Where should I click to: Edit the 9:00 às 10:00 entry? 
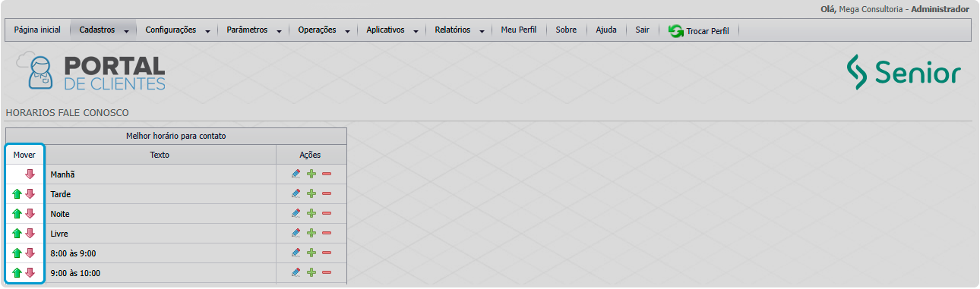tap(296, 272)
